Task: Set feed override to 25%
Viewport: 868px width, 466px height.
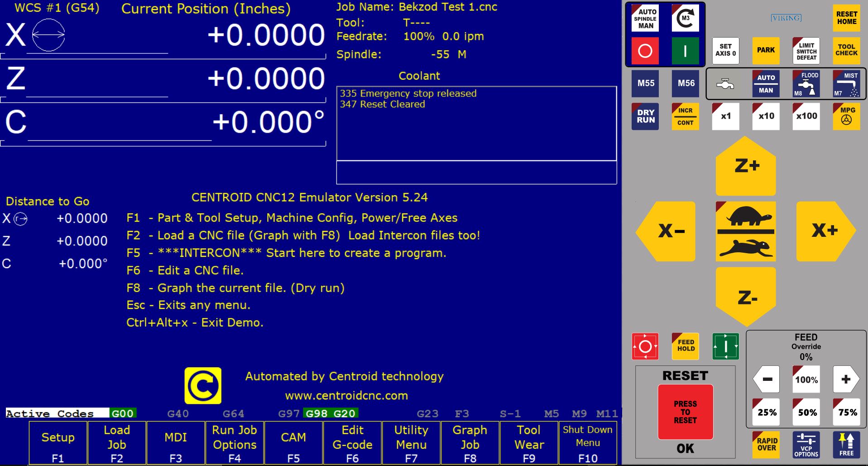Action: [766, 412]
